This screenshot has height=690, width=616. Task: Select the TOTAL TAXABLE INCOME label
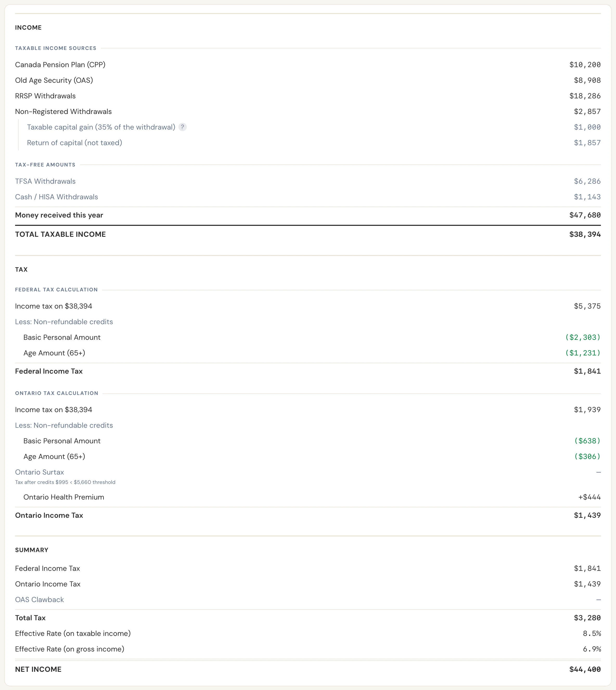[x=61, y=234]
